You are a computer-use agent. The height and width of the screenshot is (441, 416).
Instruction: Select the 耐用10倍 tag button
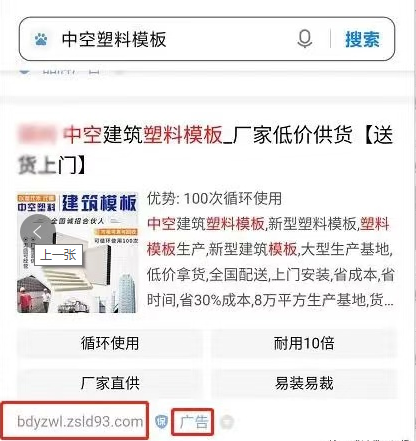pyautogui.click(x=304, y=343)
